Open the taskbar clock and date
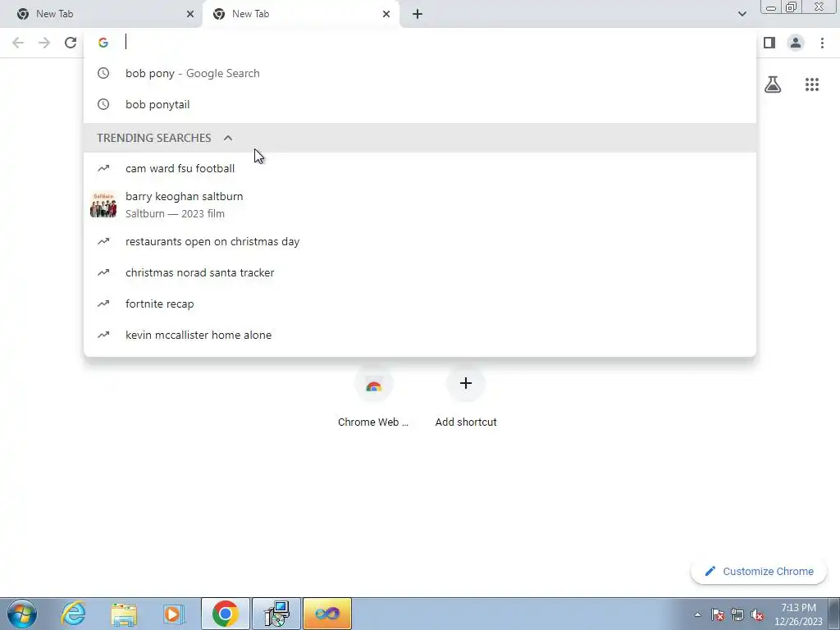Image resolution: width=840 pixels, height=630 pixels. (x=798, y=614)
